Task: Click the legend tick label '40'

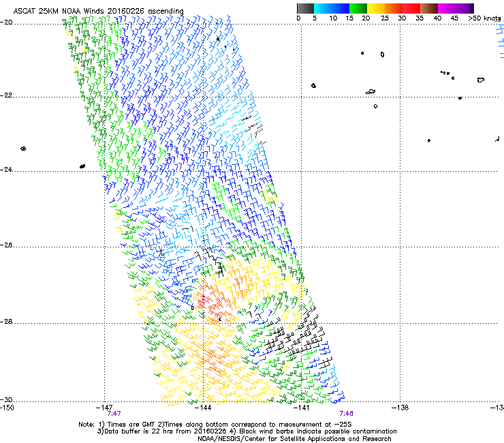Action: (437, 18)
